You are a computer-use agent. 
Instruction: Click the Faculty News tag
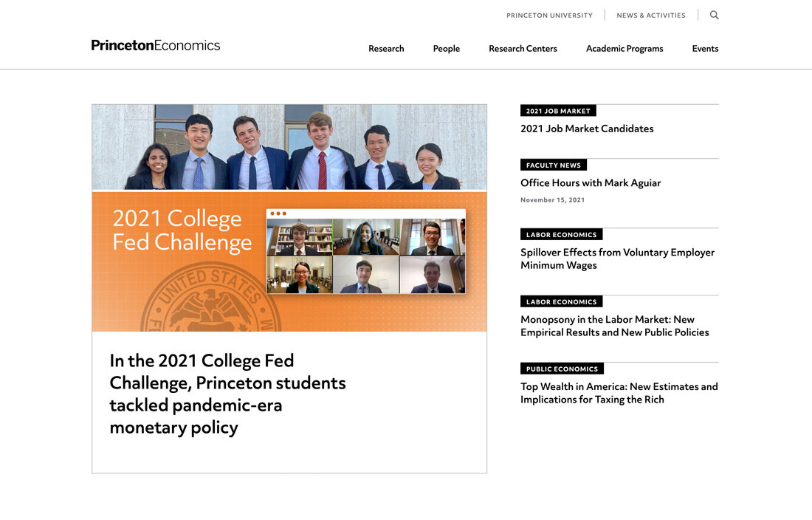click(554, 165)
